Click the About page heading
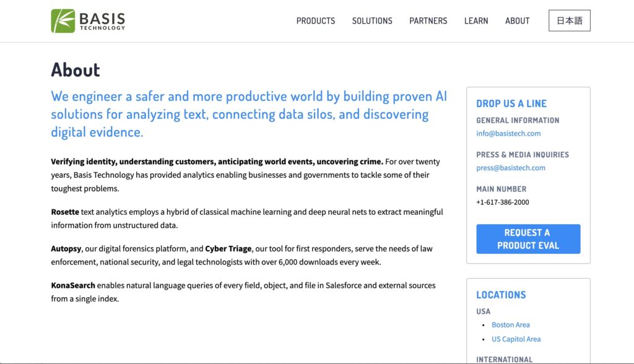This screenshot has height=364, width=634. pos(76,70)
